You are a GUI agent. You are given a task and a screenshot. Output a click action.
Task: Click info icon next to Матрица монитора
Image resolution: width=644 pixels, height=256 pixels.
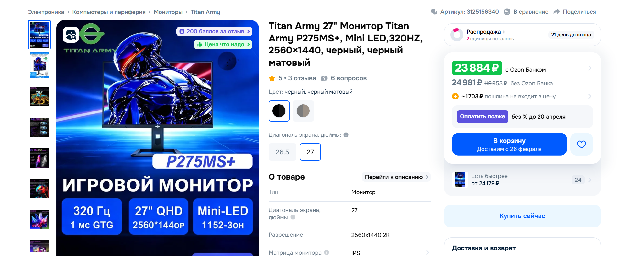327,252
